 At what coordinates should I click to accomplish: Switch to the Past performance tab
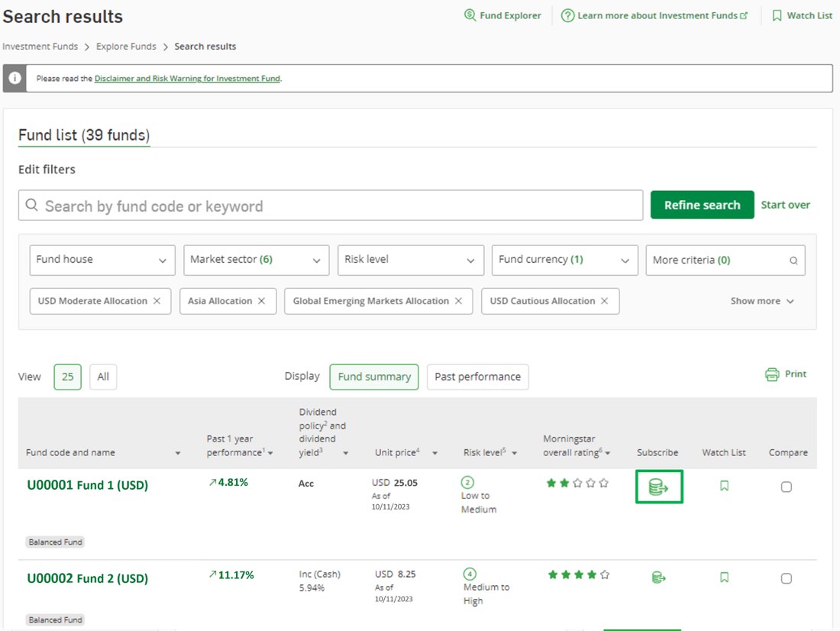click(x=477, y=377)
